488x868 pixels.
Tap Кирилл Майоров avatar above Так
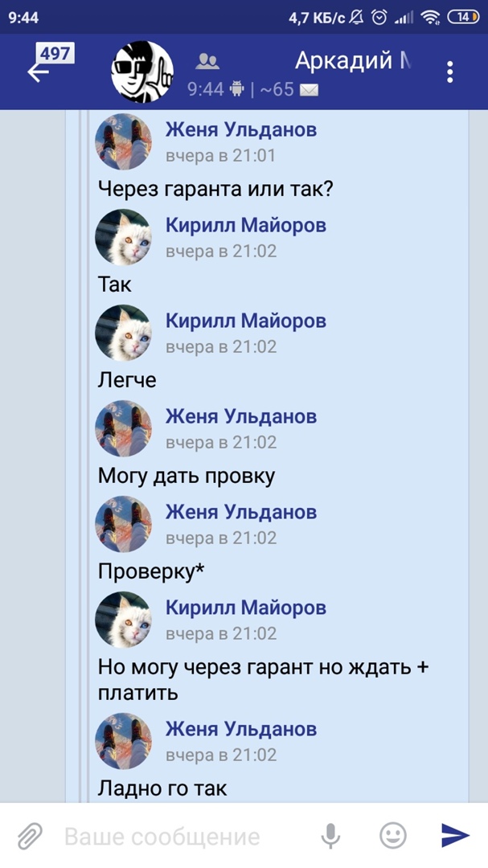click(x=123, y=237)
